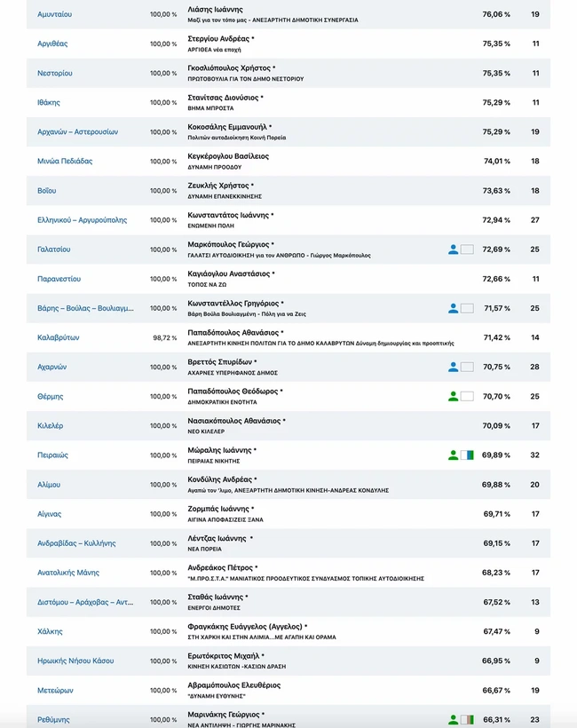Open the Καλαβρύτων municipality link
This screenshot has width=577, height=728.
59,337
